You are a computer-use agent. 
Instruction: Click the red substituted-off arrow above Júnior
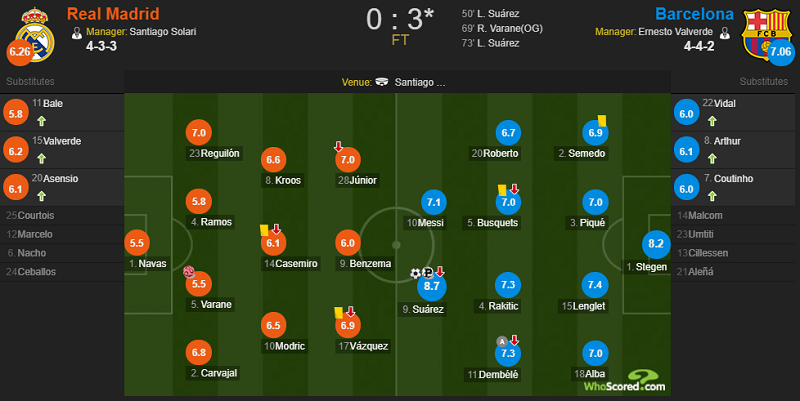[338, 147]
